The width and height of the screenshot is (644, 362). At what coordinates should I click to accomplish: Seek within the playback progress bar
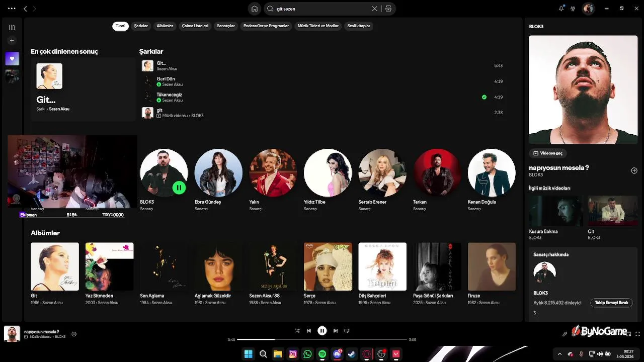click(322, 339)
